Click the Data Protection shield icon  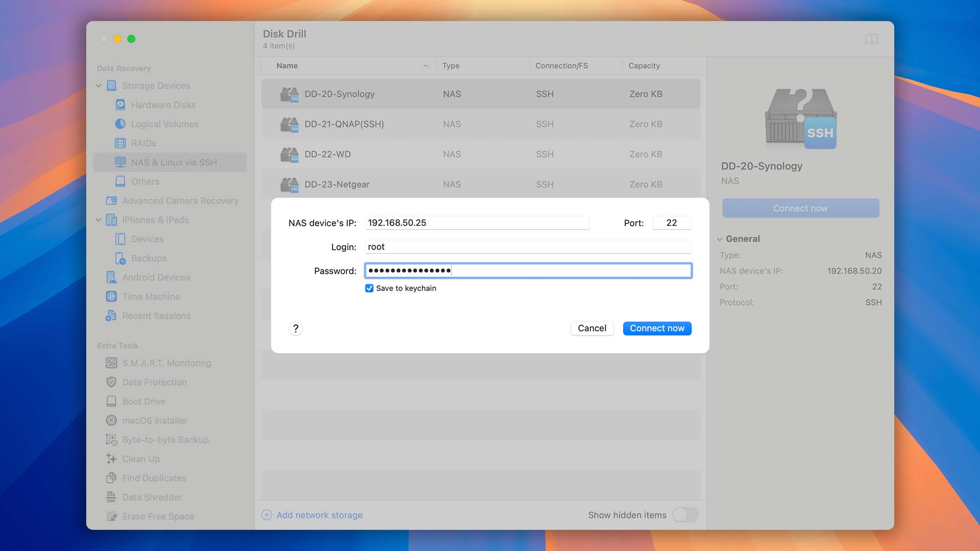112,382
